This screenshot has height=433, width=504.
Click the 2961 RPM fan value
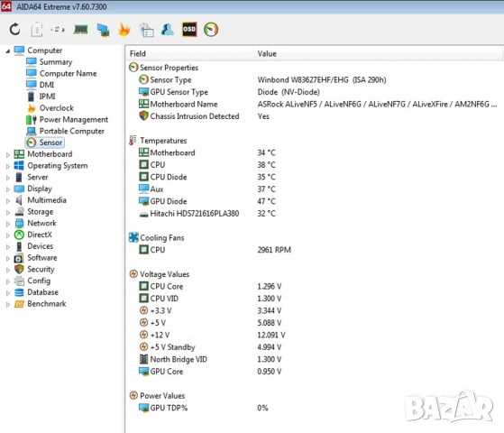point(274,250)
